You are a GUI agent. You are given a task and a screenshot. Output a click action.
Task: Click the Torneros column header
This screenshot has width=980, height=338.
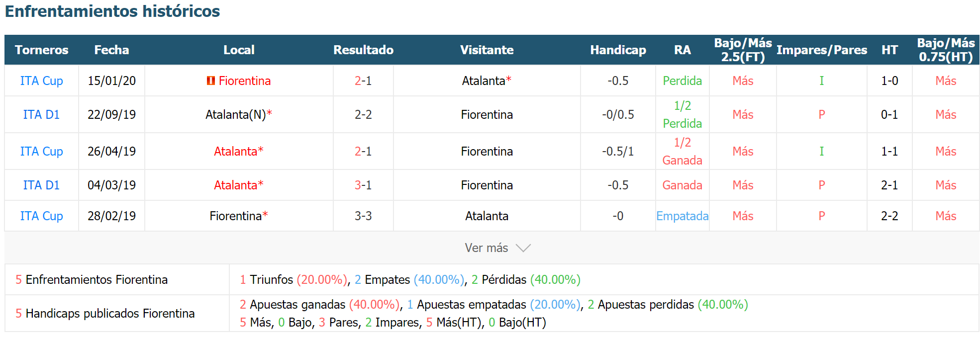coord(42,50)
